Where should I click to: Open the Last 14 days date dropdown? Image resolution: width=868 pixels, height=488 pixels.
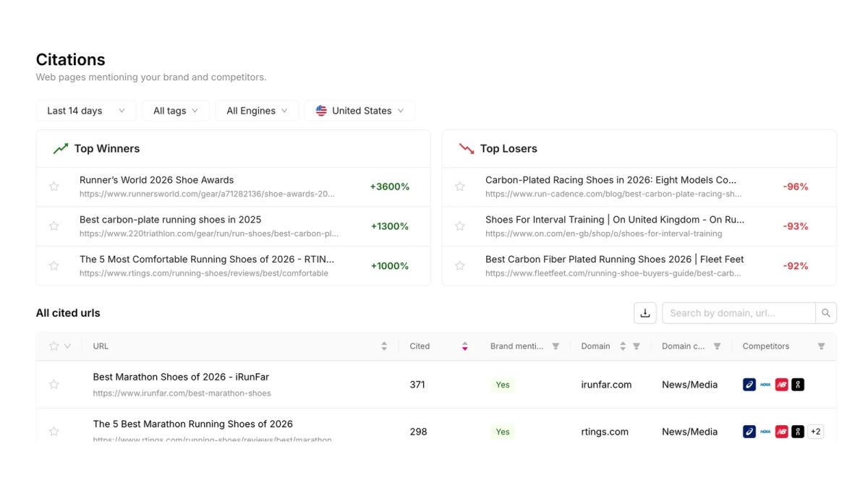click(x=86, y=111)
